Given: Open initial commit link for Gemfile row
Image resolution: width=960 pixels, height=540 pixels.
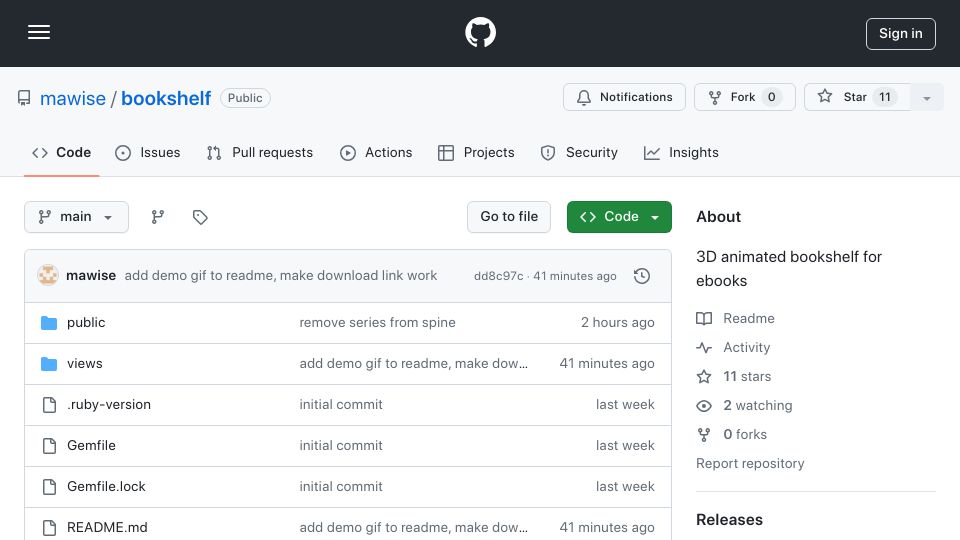Looking at the screenshot, I should point(341,446).
